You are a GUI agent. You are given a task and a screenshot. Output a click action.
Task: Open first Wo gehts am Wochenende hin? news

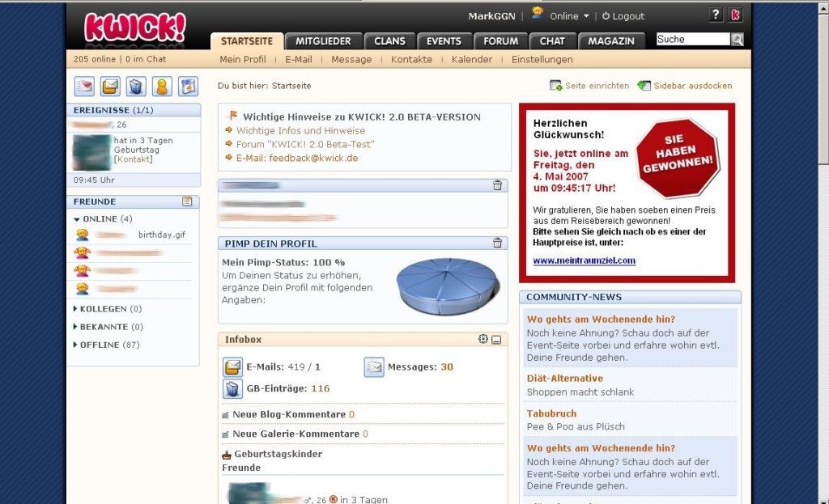(602, 319)
